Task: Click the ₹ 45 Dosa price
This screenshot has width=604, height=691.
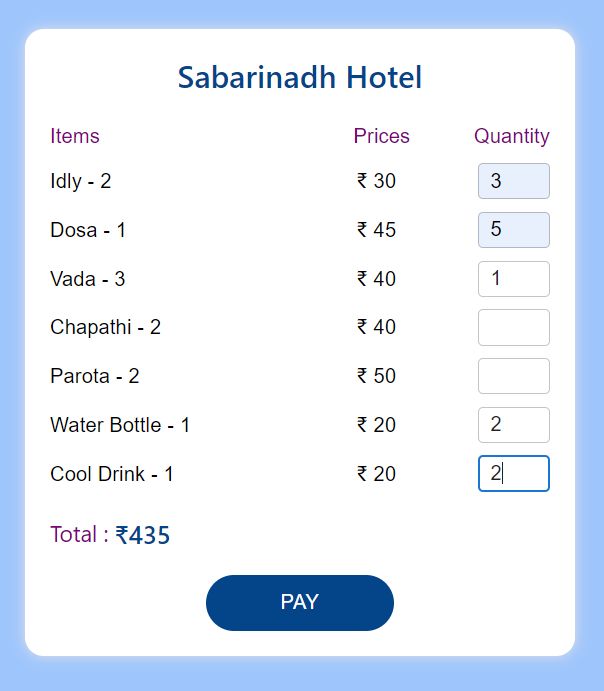Action: (x=376, y=230)
